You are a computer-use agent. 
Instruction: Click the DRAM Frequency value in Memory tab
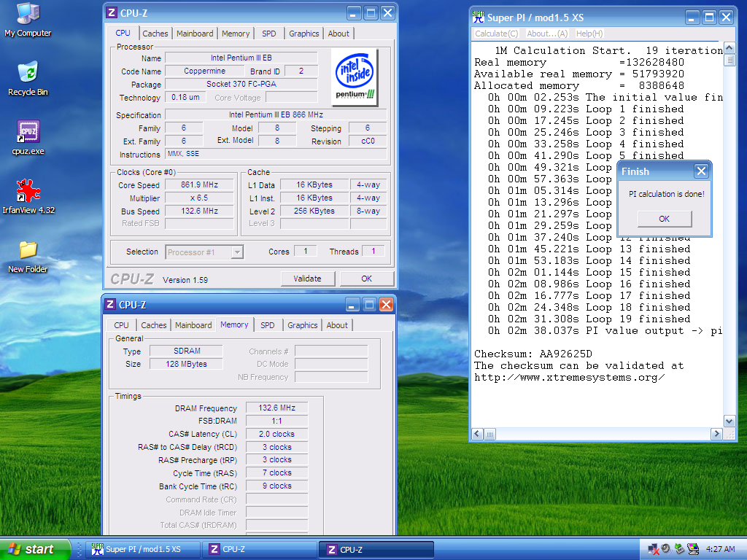(276, 408)
